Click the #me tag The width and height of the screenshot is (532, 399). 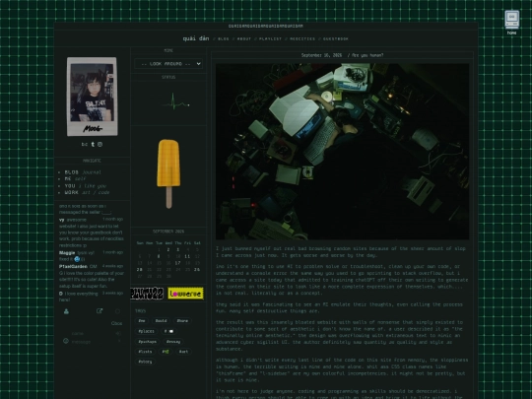[x=142, y=320]
